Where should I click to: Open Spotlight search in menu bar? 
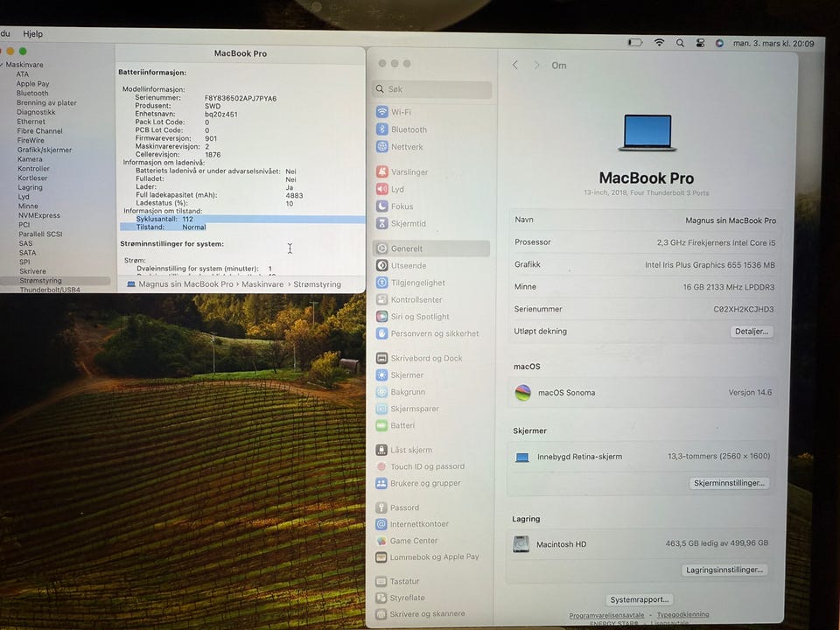tap(680, 43)
